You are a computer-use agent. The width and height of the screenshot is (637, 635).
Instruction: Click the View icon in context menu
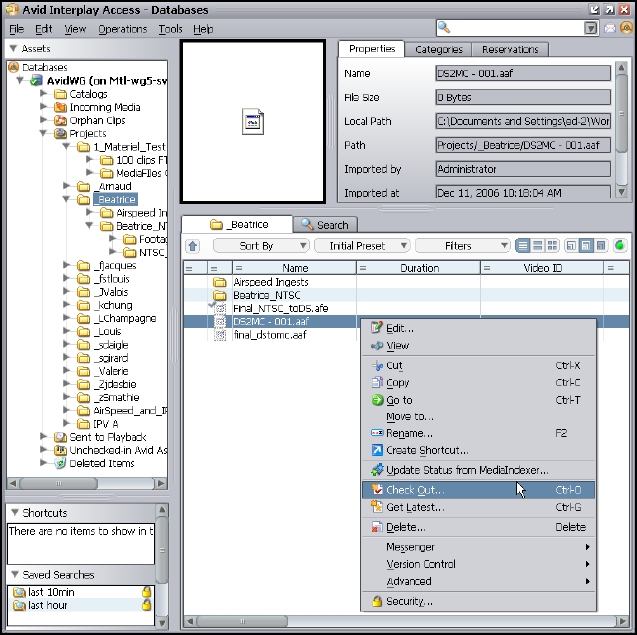point(377,345)
